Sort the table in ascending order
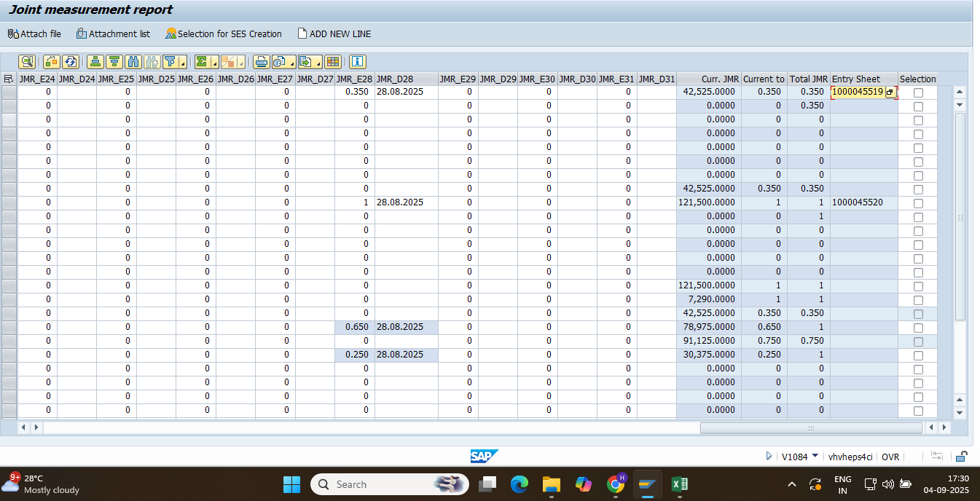 coord(94,62)
